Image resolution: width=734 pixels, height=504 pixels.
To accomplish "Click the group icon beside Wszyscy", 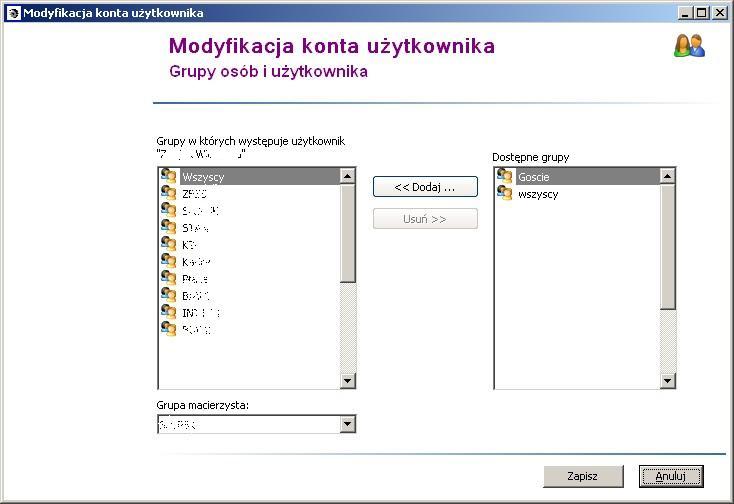I will tap(169, 176).
